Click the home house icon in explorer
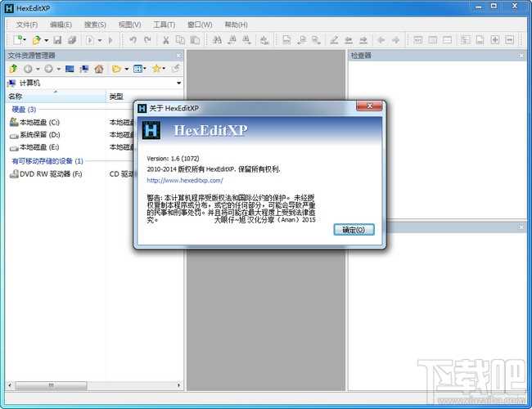The image size is (532, 409). pos(99,69)
